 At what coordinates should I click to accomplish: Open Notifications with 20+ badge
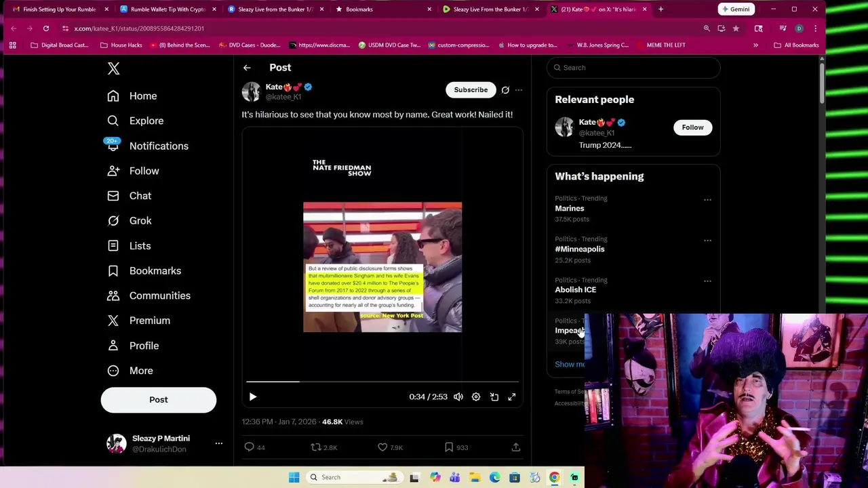click(148, 146)
